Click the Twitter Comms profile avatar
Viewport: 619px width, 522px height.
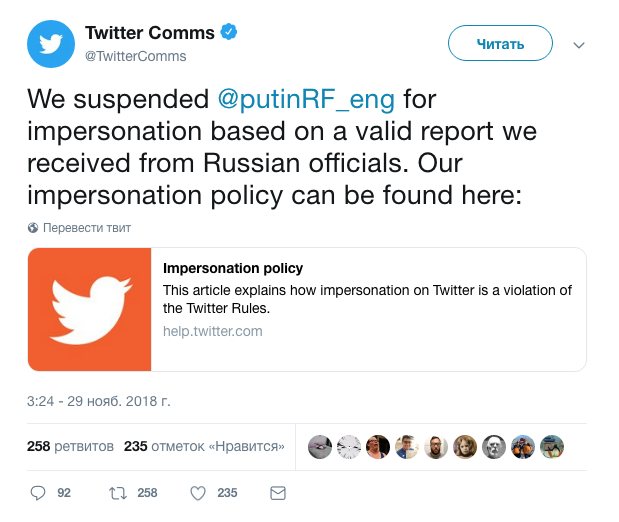[x=50, y=44]
